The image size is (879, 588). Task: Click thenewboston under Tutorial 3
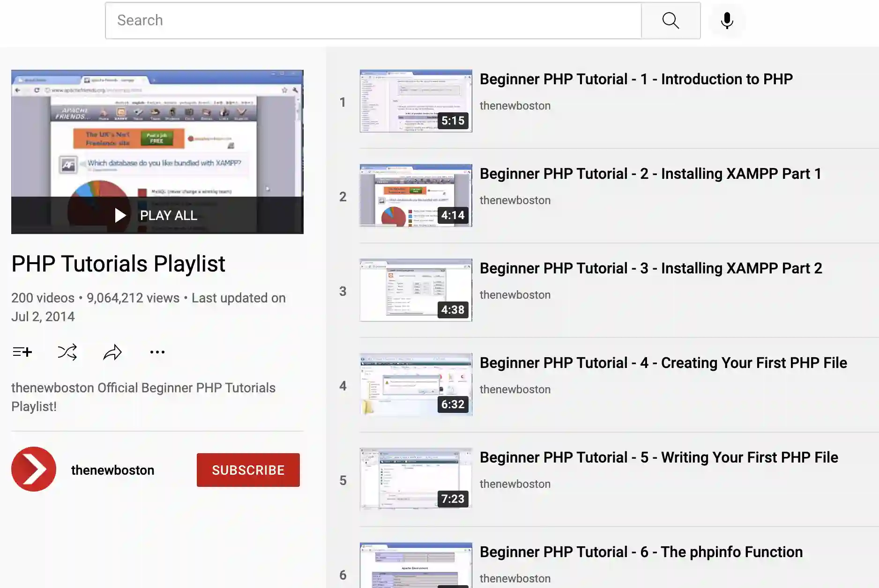(515, 295)
